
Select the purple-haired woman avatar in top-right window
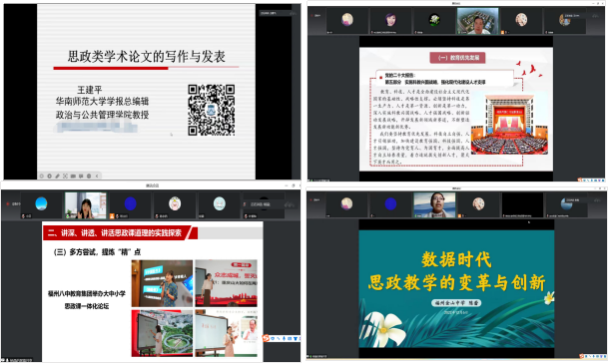[x=390, y=19]
